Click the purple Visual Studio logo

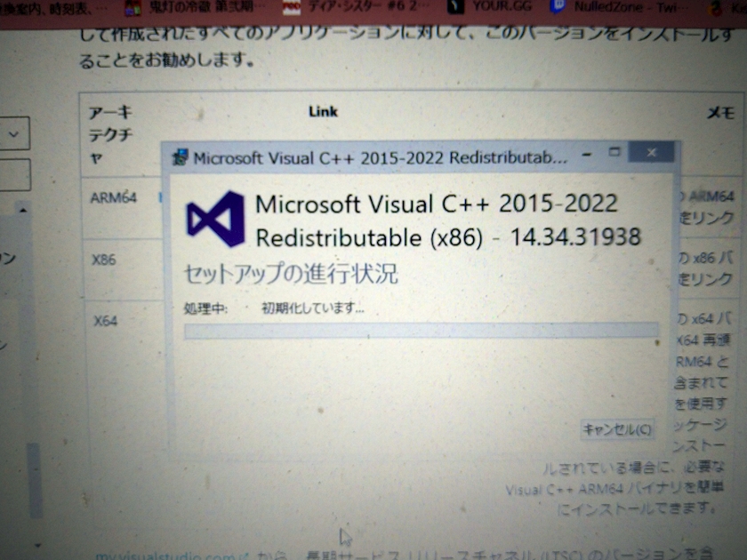click(215, 219)
